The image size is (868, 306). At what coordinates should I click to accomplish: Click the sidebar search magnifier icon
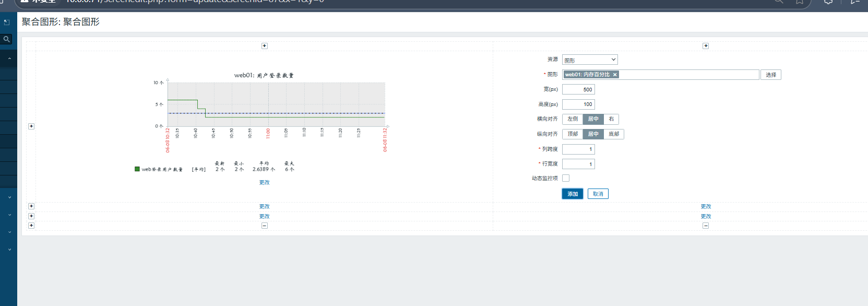pyautogui.click(x=7, y=39)
